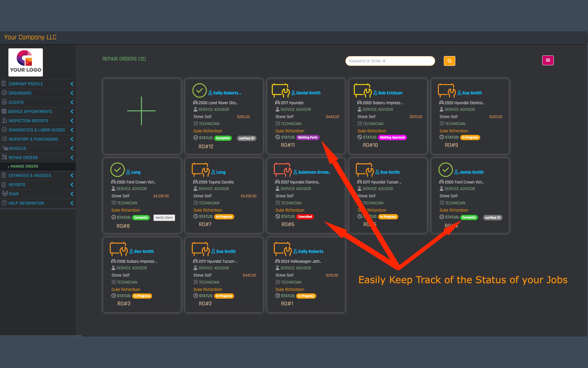Click the Service Appointments calendar icon
This screenshot has width=588, height=368.
point(4,111)
